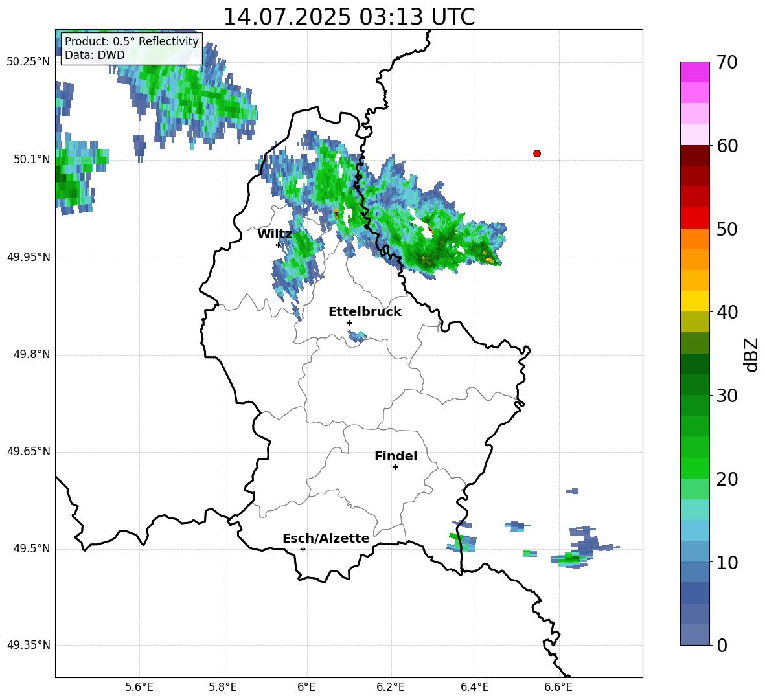Click the orange colorbar swatch just below 50
Viewport: 767px width, 700px height.
[x=694, y=239]
